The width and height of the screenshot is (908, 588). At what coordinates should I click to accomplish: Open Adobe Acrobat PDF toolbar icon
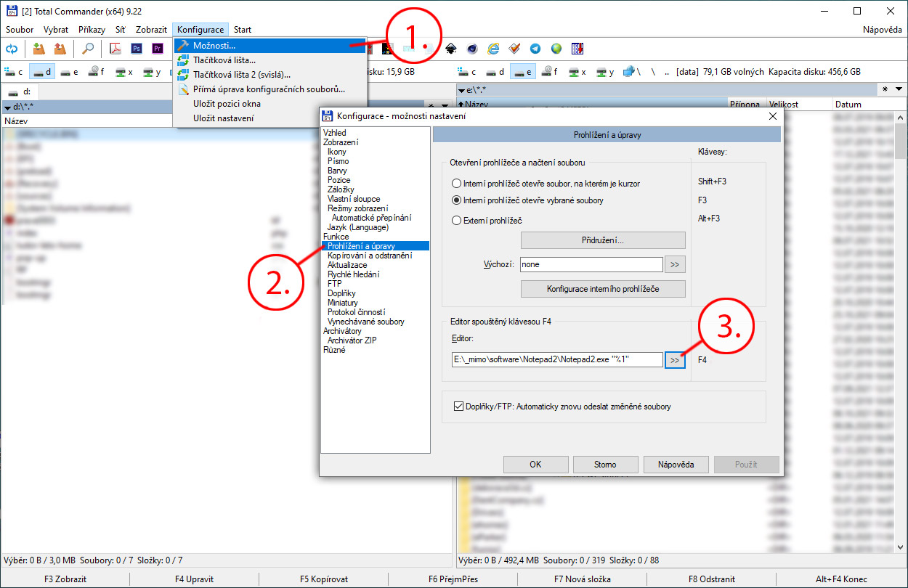[115, 49]
